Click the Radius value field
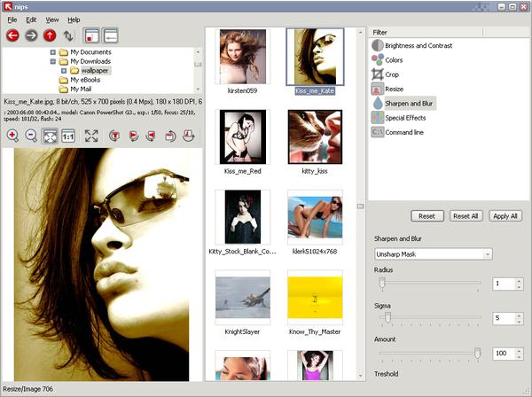532x397 pixels. [x=504, y=284]
